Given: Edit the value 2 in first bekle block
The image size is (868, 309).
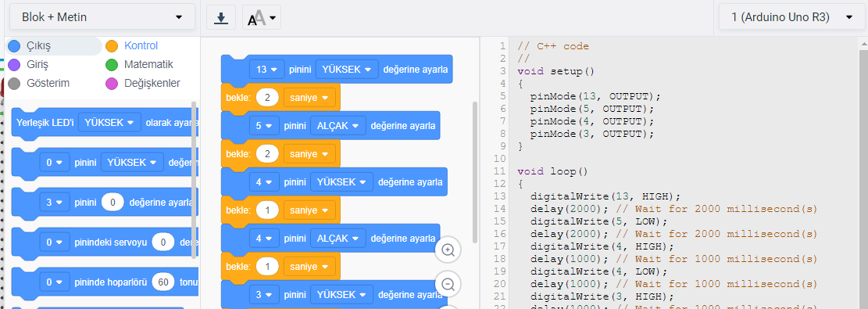Looking at the screenshot, I should click(267, 99).
